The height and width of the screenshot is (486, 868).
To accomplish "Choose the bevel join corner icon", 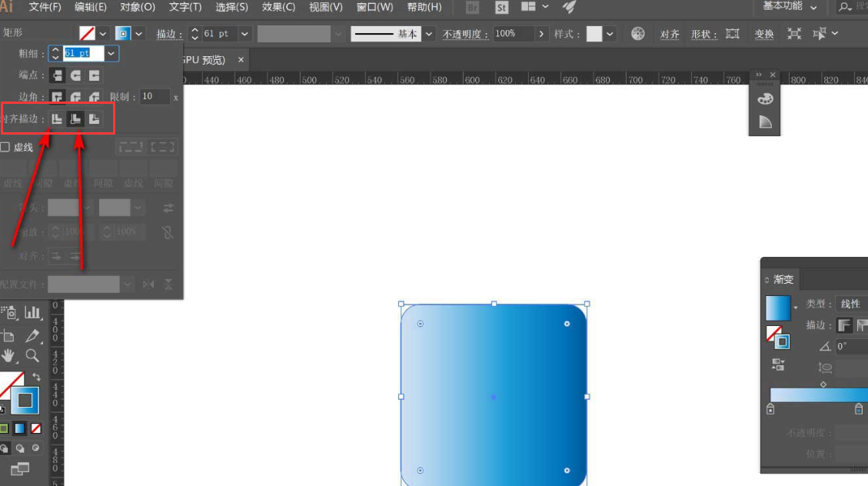I will [x=94, y=97].
